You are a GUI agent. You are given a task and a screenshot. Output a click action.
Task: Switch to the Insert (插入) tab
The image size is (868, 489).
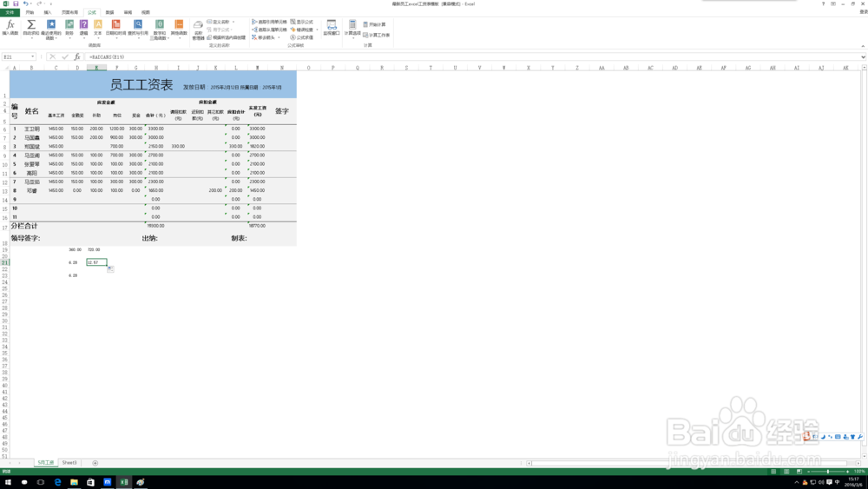coord(48,12)
